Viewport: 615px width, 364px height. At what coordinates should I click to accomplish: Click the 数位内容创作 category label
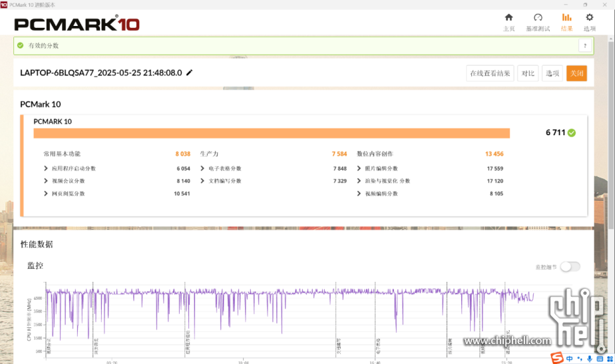[x=375, y=154]
